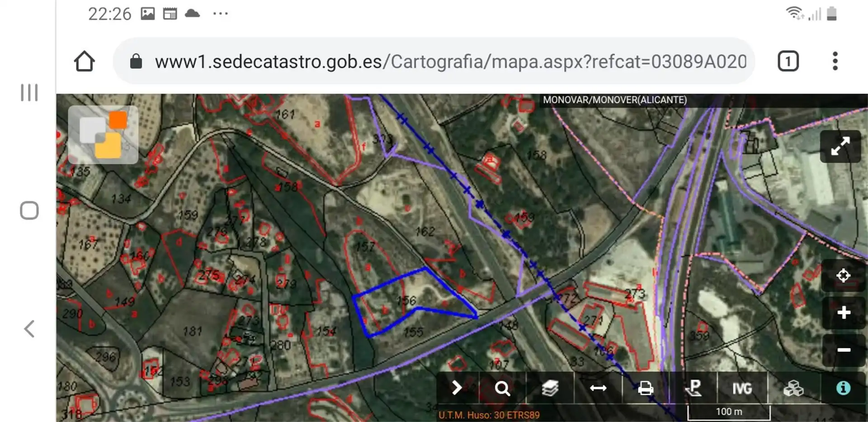Tap the U.T.M. Huso: 30 ETRS89 label
Viewport: 868px width, 422px height.
tap(489, 415)
